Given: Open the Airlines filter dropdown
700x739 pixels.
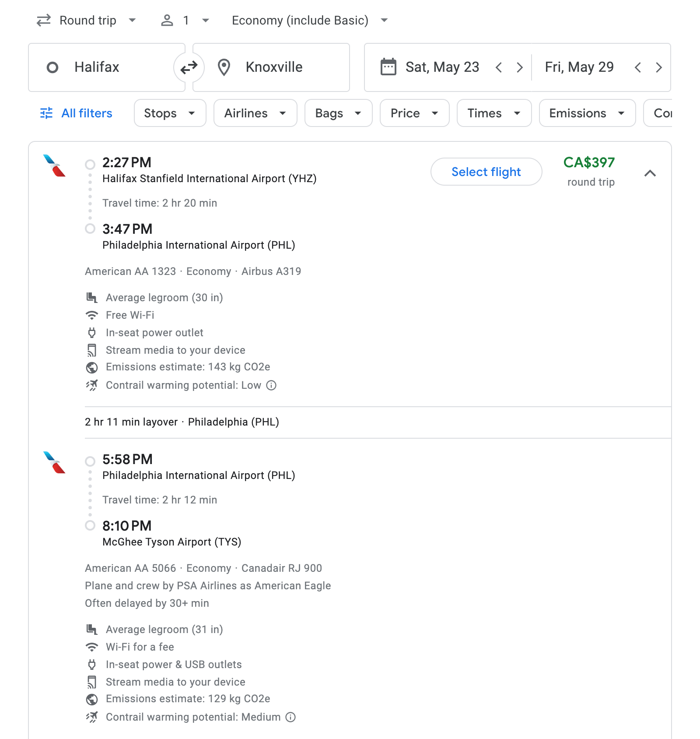Looking at the screenshot, I should [x=255, y=113].
